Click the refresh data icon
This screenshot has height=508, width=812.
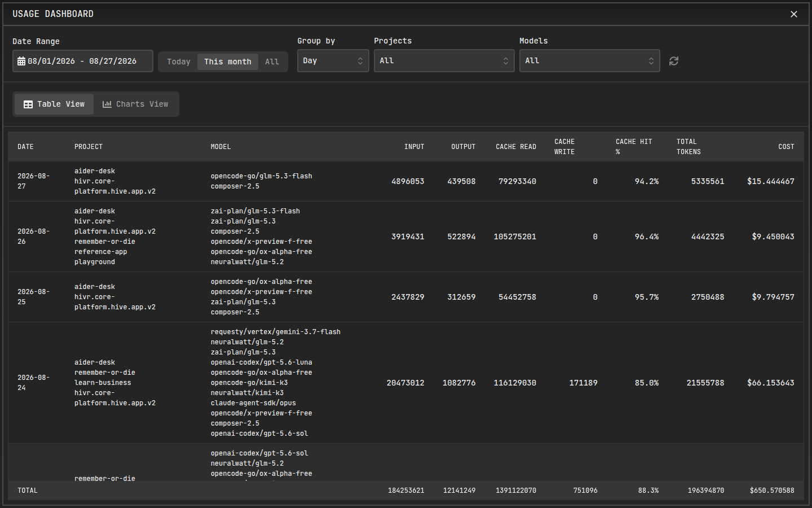click(x=673, y=61)
